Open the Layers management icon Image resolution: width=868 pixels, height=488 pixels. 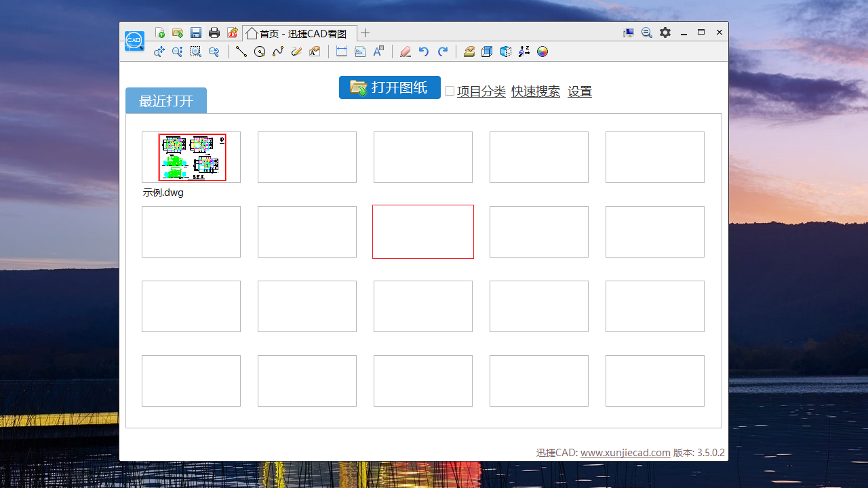[469, 51]
